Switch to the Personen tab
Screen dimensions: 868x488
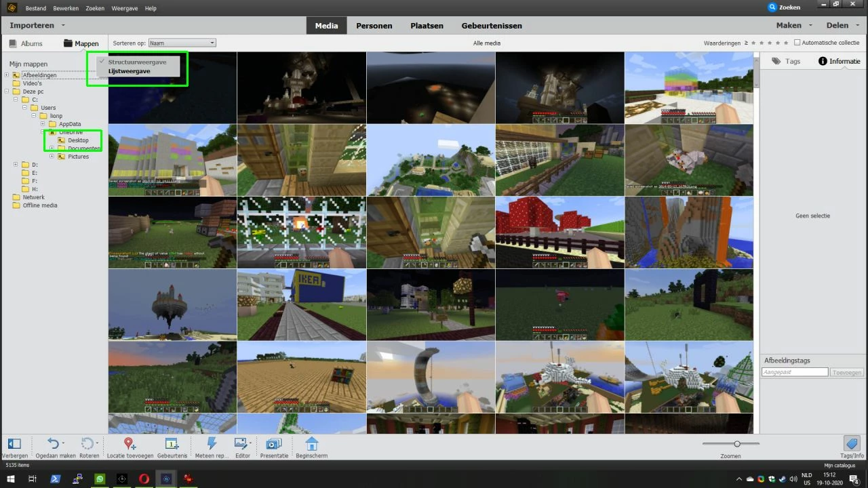pos(374,26)
